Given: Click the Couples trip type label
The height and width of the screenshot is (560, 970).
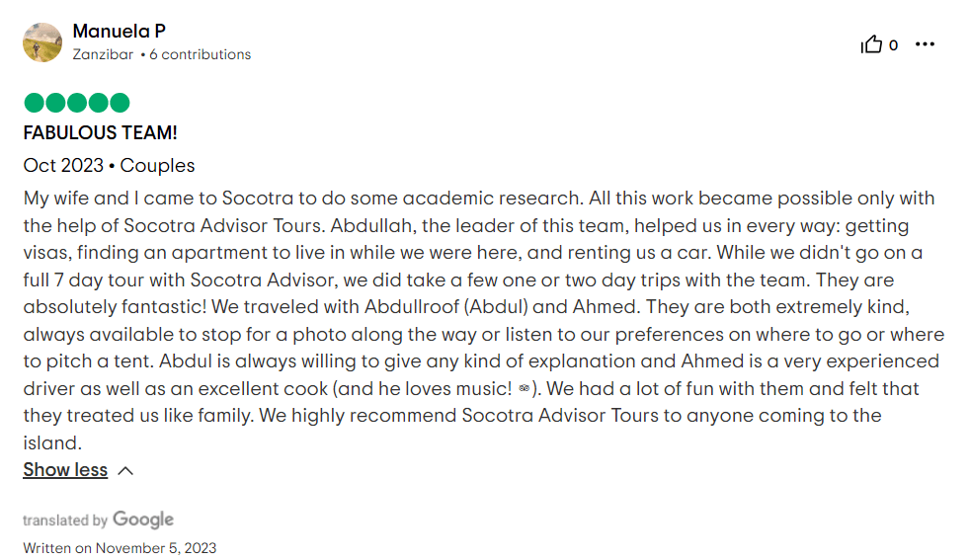Looking at the screenshot, I should (157, 166).
